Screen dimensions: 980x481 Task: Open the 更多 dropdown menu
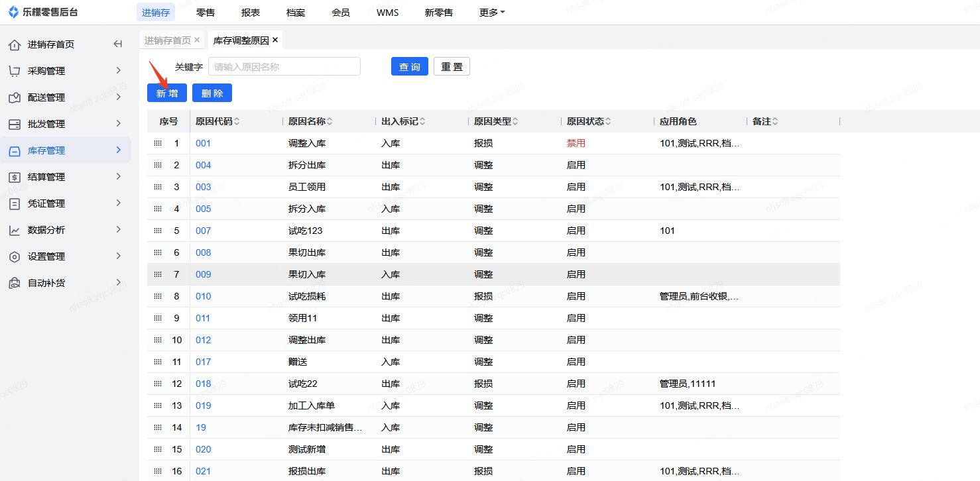[x=491, y=13]
